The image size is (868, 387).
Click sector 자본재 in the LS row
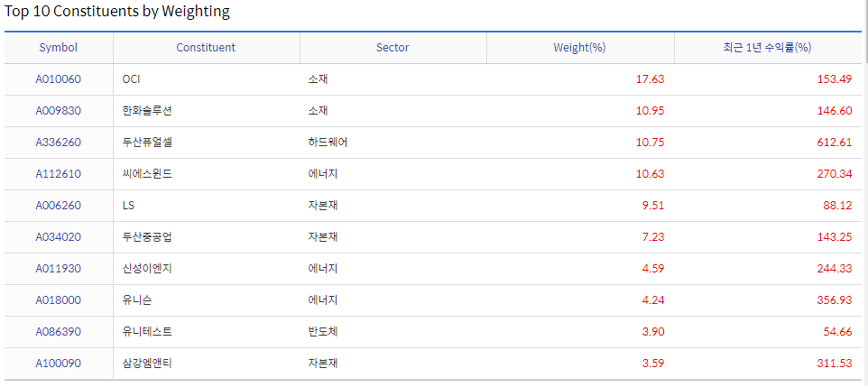click(x=323, y=206)
